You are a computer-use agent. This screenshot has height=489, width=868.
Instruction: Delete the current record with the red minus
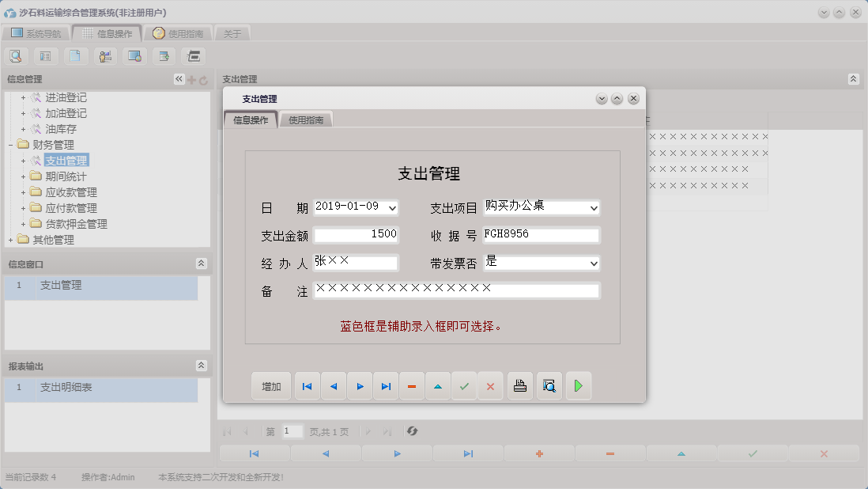tap(412, 385)
